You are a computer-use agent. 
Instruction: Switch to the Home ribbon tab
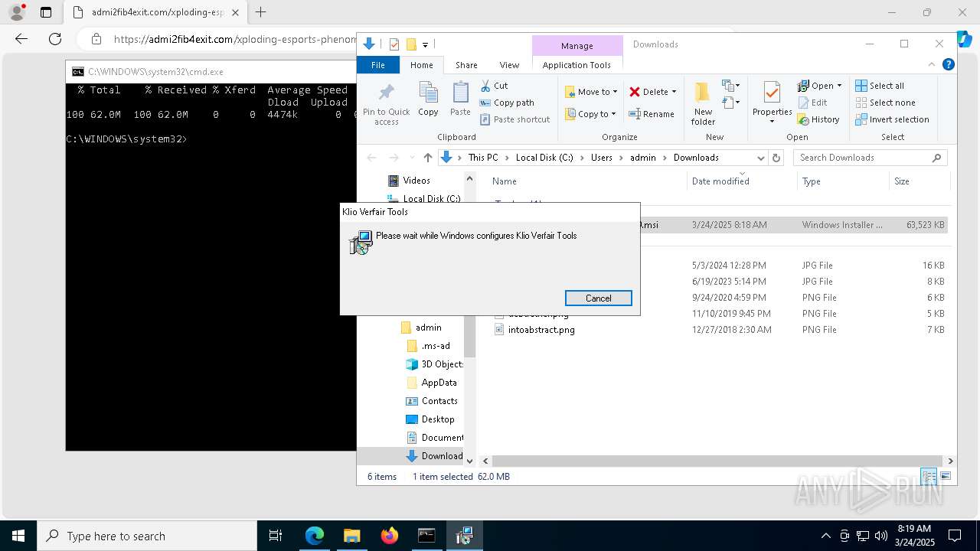(x=421, y=65)
